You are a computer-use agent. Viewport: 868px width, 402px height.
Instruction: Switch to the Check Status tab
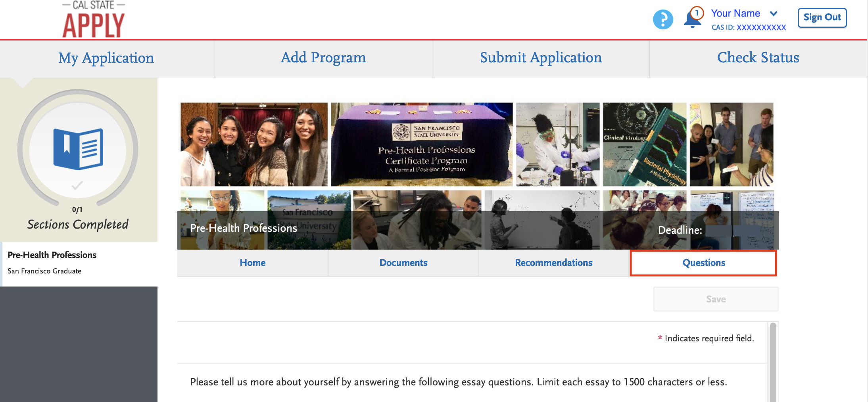tap(758, 58)
